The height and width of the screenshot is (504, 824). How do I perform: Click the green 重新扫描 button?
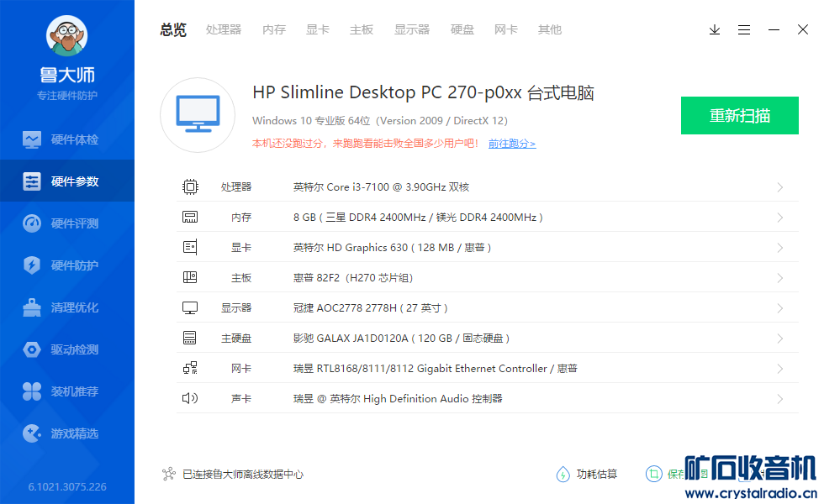[739, 116]
